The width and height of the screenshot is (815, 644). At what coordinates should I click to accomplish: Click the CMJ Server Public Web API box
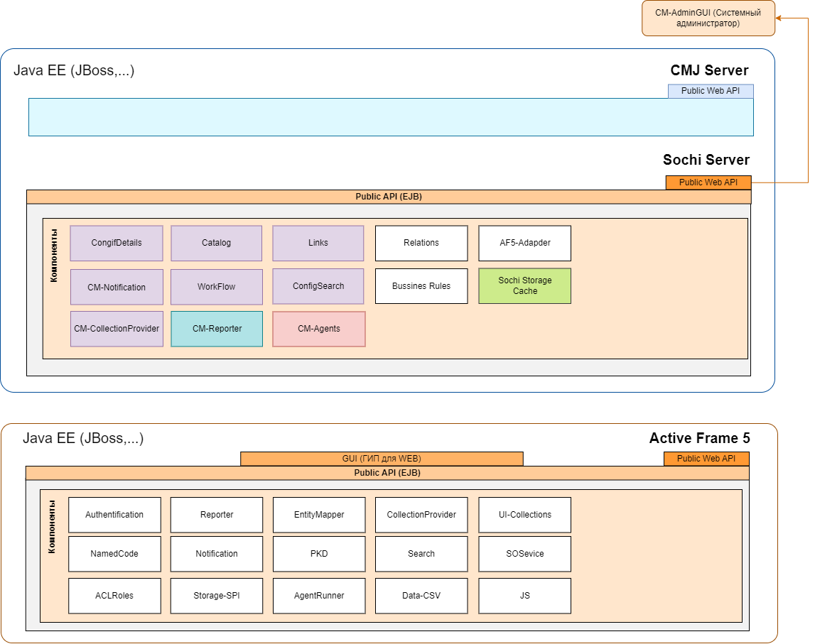[x=711, y=91]
